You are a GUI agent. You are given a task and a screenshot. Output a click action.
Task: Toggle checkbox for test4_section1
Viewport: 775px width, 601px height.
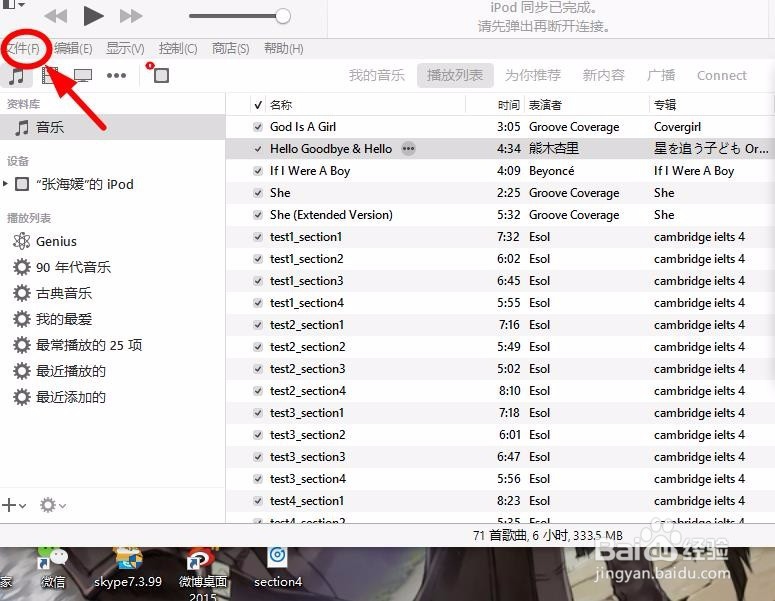pyautogui.click(x=258, y=501)
